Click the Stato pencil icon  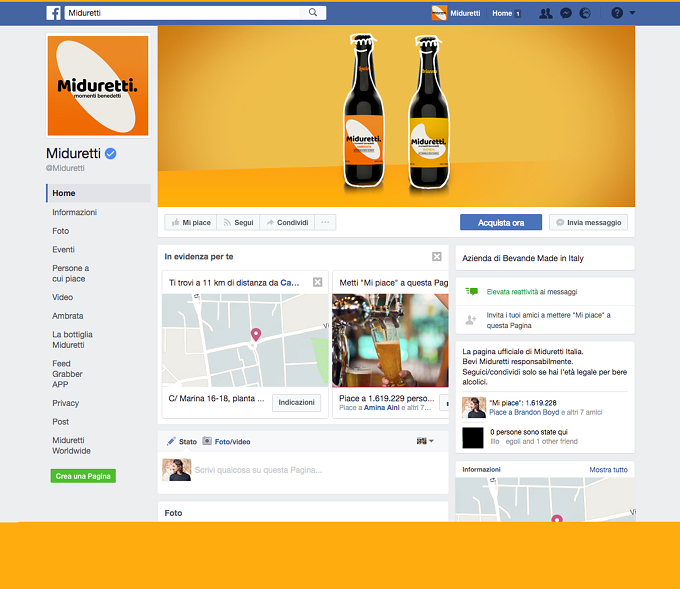tap(171, 441)
